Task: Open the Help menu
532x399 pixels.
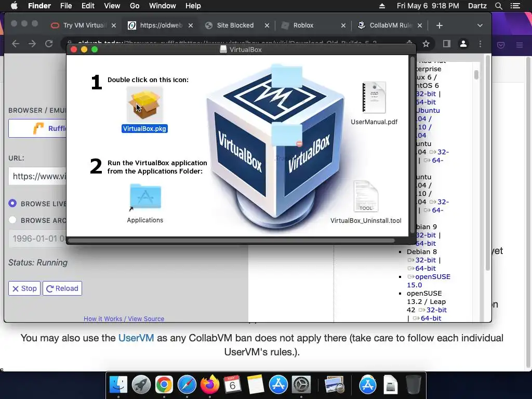Action: coord(193,6)
